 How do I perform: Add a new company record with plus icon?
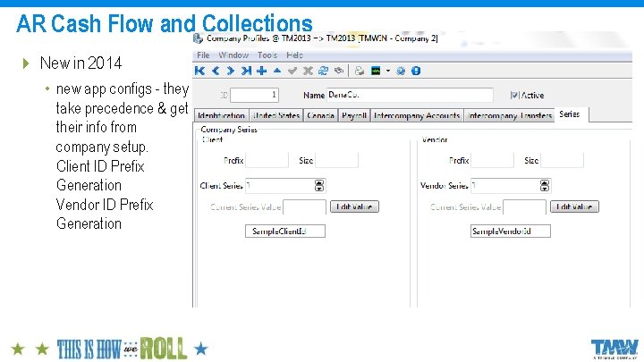pyautogui.click(x=261, y=71)
